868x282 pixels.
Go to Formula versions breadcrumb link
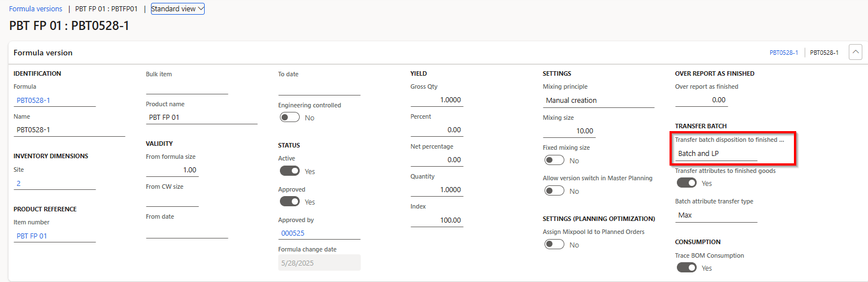36,9
